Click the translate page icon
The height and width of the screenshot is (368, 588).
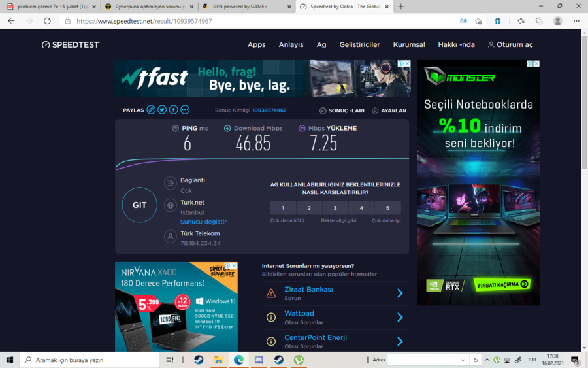point(463,21)
